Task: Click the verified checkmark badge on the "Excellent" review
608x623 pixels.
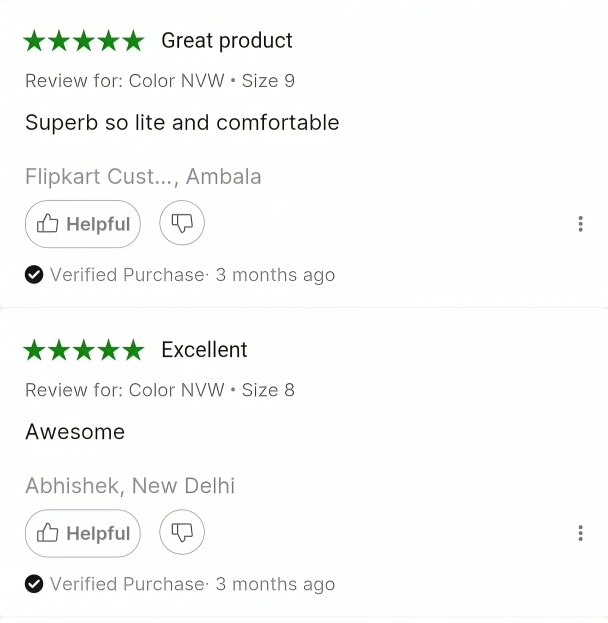Action: pyautogui.click(x=34, y=584)
